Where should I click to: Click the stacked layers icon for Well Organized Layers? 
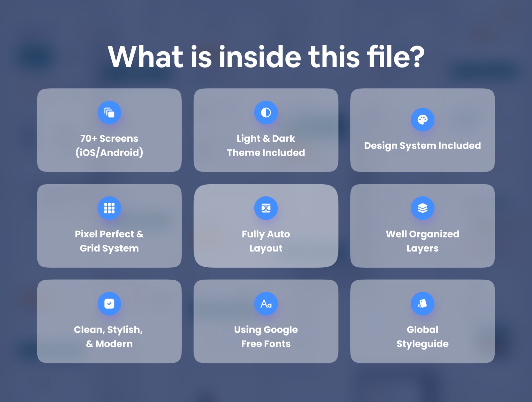(x=422, y=208)
